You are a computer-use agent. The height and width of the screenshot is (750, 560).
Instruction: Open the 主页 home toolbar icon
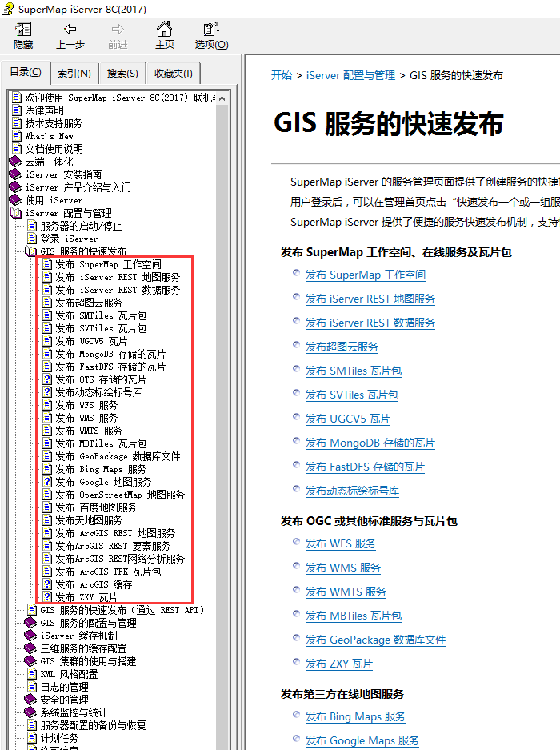pyautogui.click(x=165, y=36)
